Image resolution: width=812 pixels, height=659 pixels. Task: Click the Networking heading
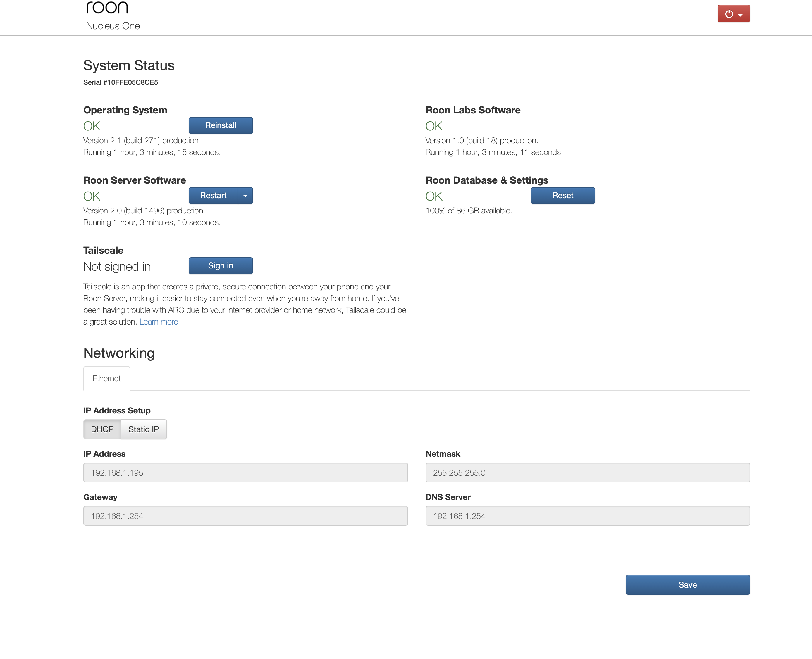(x=119, y=353)
